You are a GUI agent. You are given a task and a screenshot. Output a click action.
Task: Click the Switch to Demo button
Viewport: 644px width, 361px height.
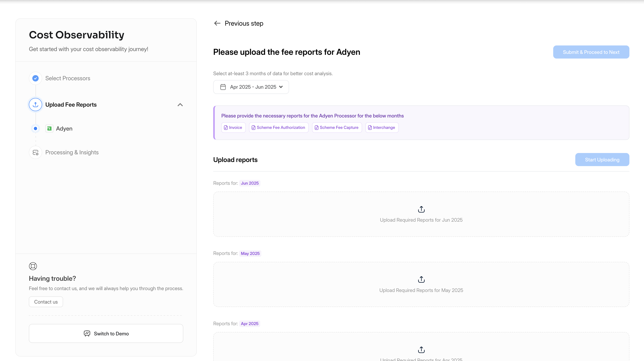(x=106, y=334)
